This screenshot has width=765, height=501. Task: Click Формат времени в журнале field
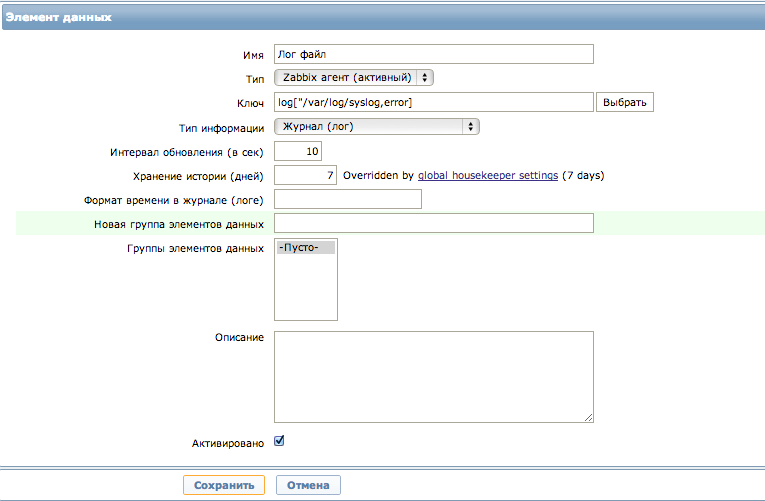[x=348, y=199]
